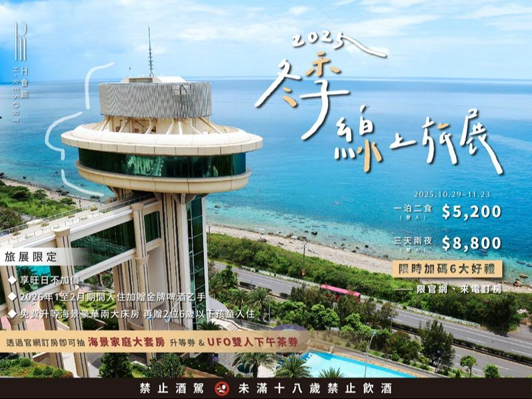This screenshot has width=532, height=399.
Task: Click the $5,200 一泊二食 price
Action: click(x=470, y=212)
